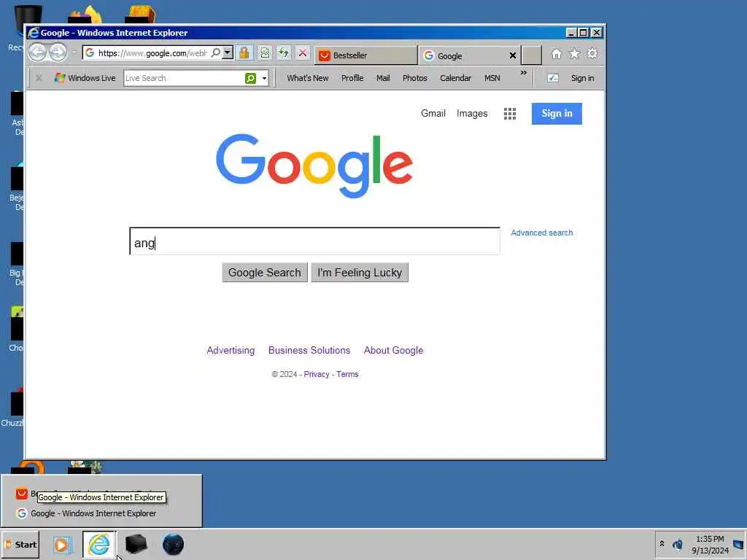Switch to the Bestseller tab
This screenshot has width=747, height=560.
366,55
